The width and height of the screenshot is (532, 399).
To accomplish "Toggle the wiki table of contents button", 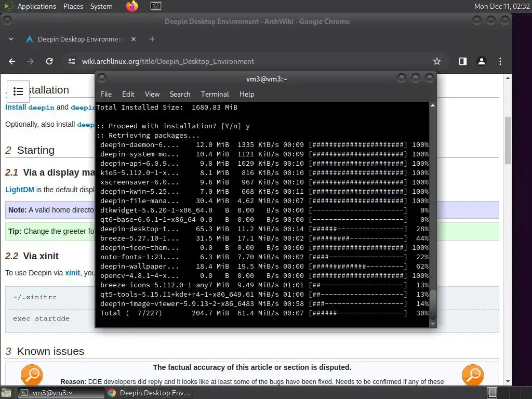I will pos(18,91).
